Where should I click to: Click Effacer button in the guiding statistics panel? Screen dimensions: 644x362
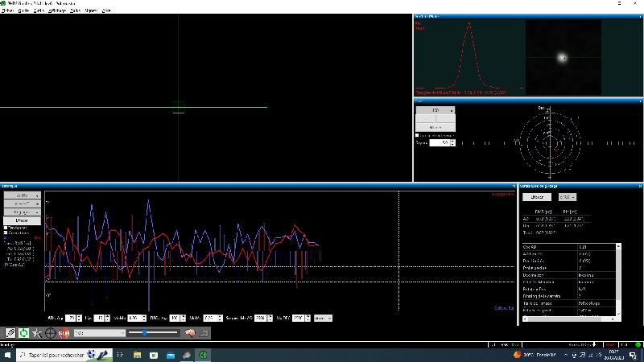(x=537, y=197)
